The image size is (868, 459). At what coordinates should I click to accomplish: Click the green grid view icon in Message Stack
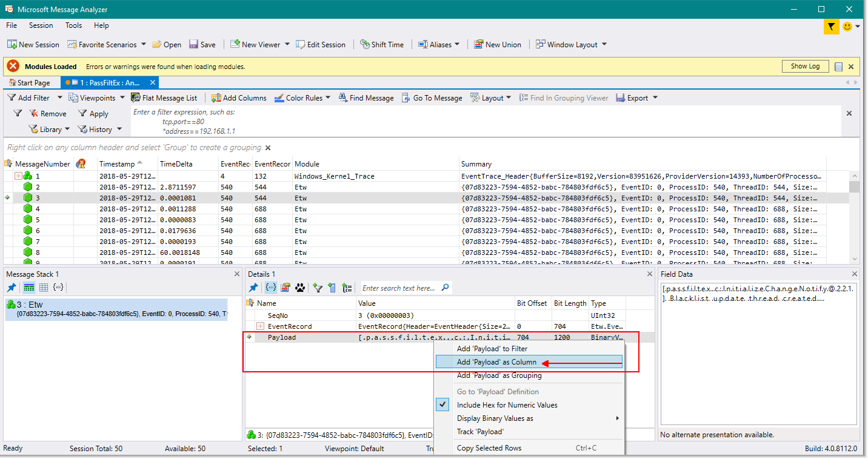tap(29, 288)
